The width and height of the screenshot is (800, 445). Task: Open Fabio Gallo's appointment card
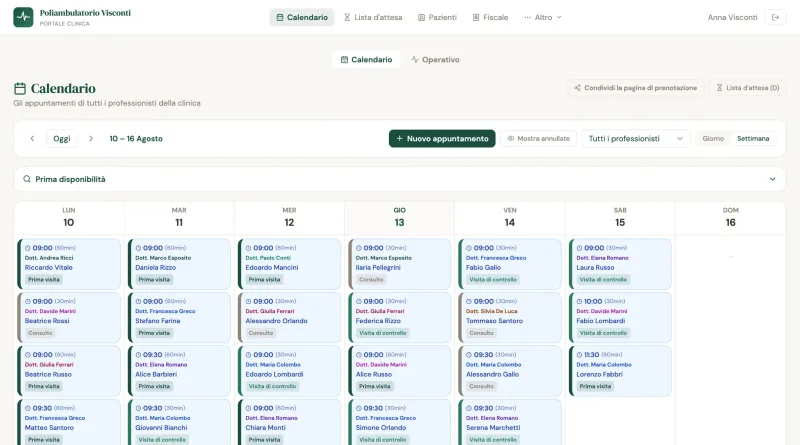(510, 264)
